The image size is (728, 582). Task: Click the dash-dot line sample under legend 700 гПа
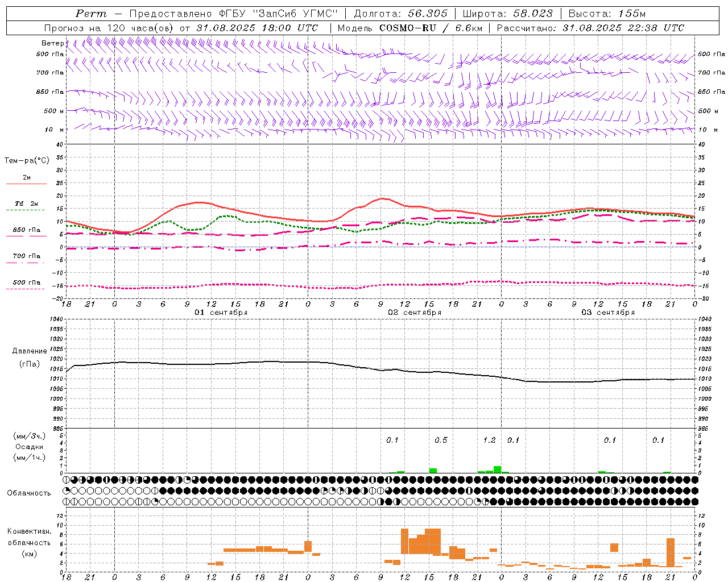[x=25, y=263]
